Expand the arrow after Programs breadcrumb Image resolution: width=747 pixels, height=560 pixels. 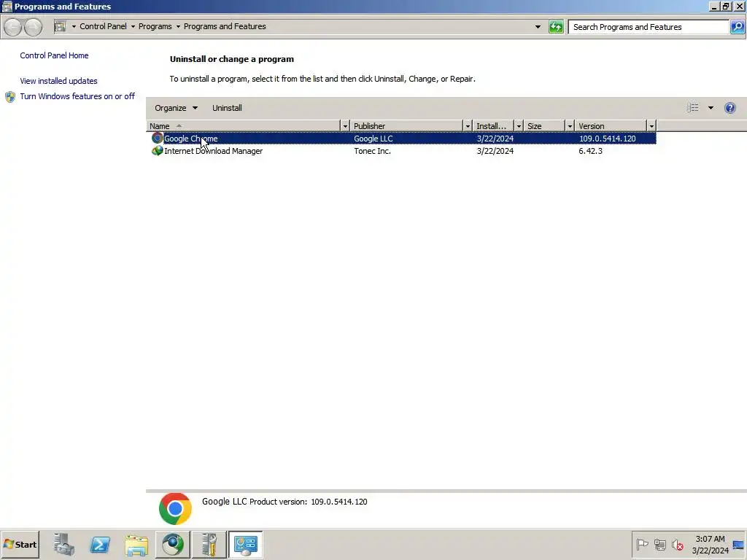pos(178,27)
